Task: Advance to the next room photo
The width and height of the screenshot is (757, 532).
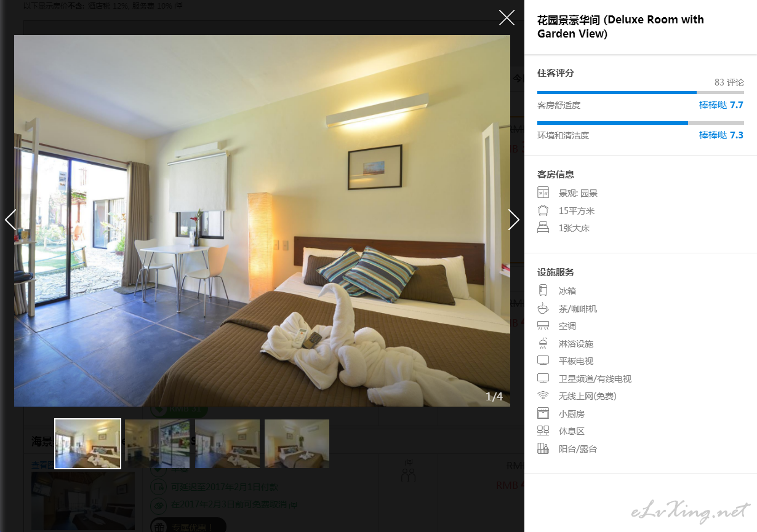Action: pos(514,220)
